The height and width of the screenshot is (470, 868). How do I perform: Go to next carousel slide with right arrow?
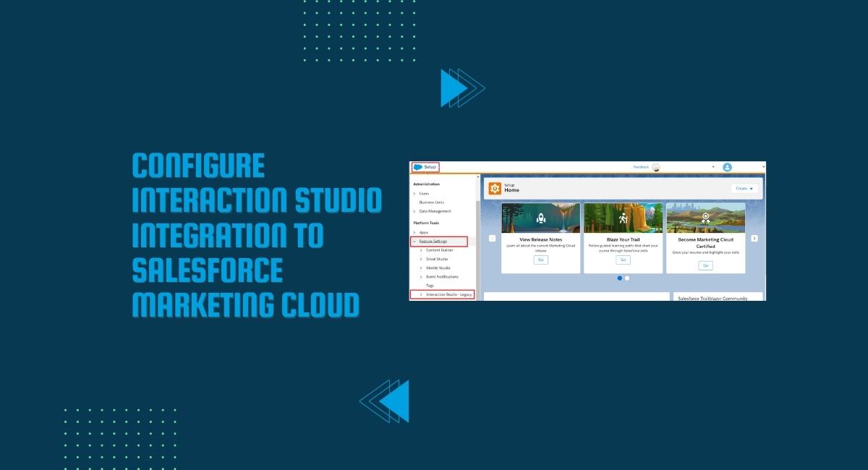pyautogui.click(x=754, y=238)
